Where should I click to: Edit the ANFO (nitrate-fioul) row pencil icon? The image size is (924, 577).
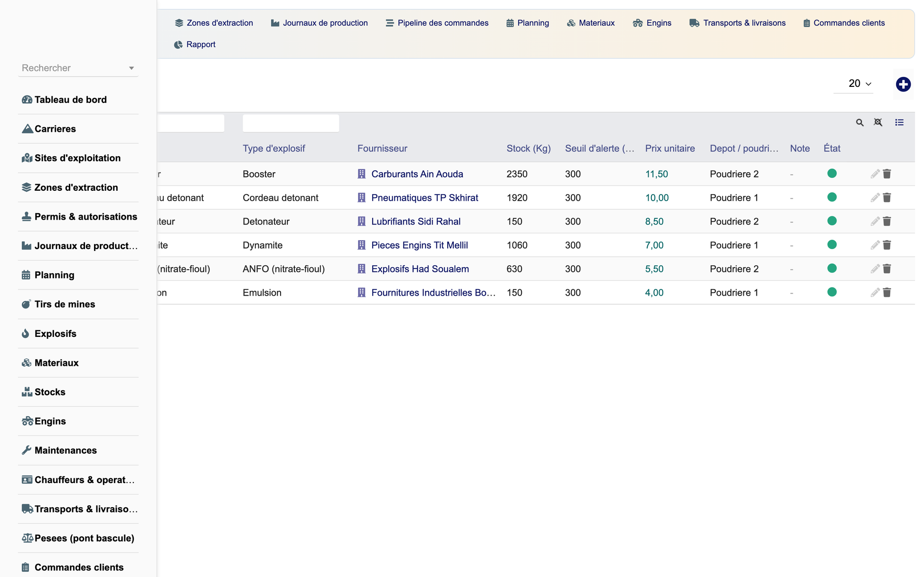pyautogui.click(x=875, y=269)
